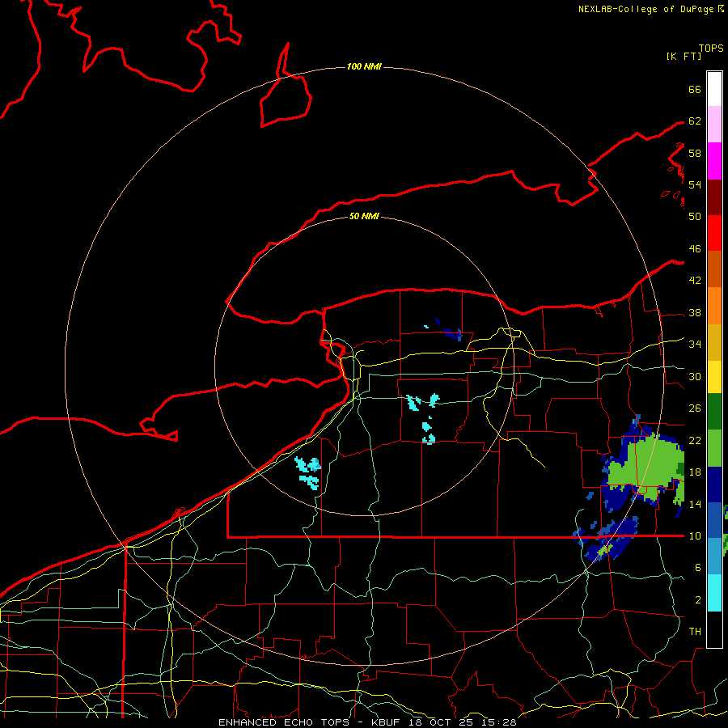The height and width of the screenshot is (728, 728).
Task: Click the legend label 'TH'
Action: click(x=695, y=632)
